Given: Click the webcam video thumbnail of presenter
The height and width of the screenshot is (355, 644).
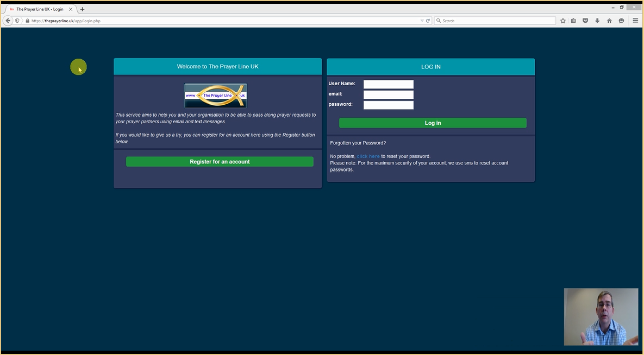Looking at the screenshot, I should point(601,317).
